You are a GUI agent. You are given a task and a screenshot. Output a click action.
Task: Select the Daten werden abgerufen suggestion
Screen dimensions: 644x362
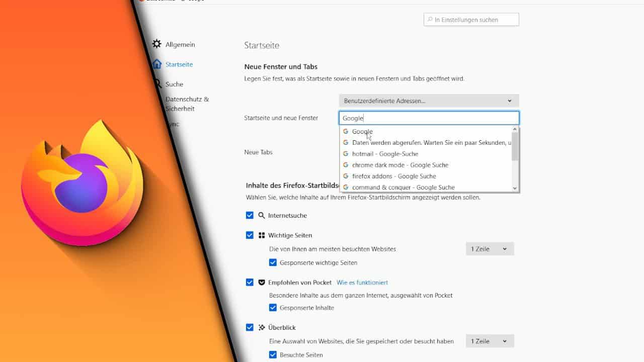coord(426,143)
